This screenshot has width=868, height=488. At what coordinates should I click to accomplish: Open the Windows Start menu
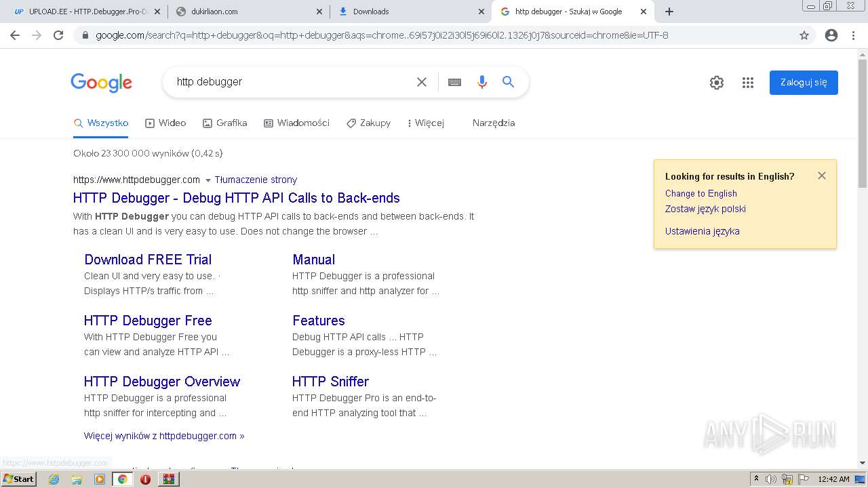click(18, 479)
